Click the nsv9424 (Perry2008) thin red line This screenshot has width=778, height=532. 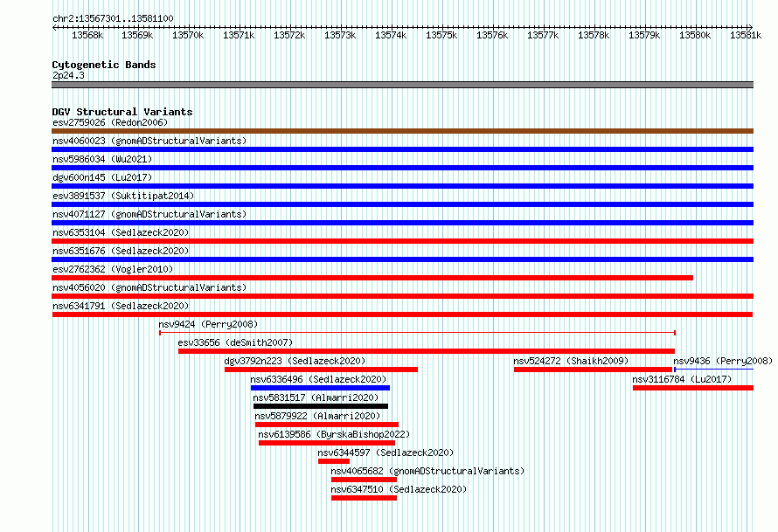(x=417, y=333)
